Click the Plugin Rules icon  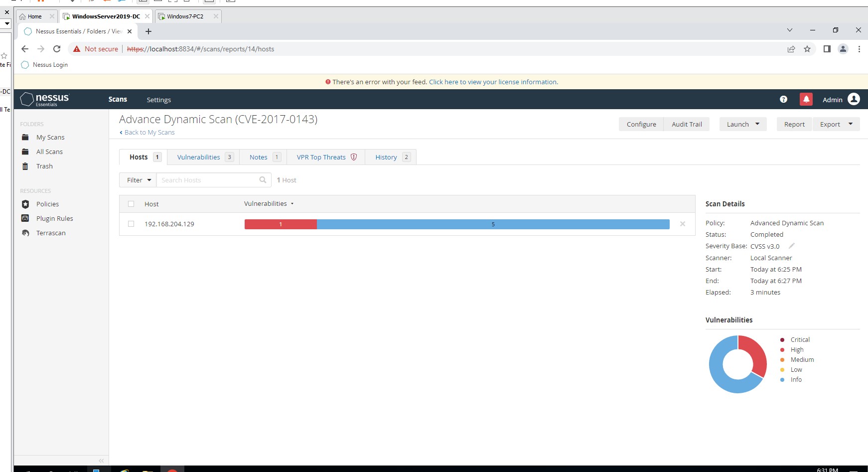point(25,218)
